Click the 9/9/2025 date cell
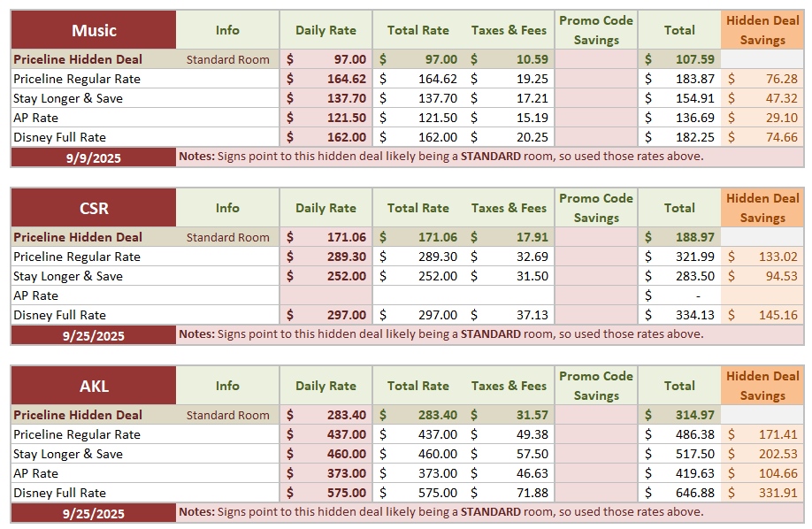Viewport: 812px width, 529px height. click(x=94, y=157)
